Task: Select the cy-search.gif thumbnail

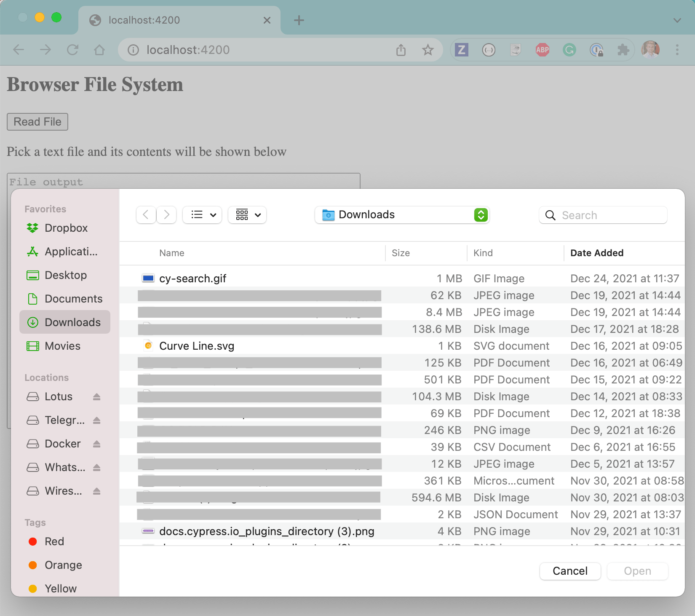Action: coord(148,278)
